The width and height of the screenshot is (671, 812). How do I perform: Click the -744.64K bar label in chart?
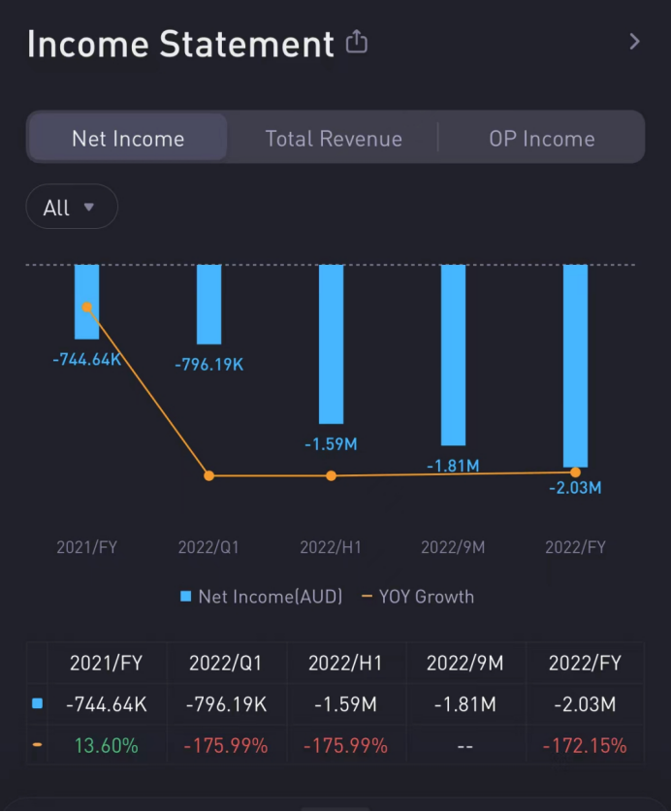[86, 359]
